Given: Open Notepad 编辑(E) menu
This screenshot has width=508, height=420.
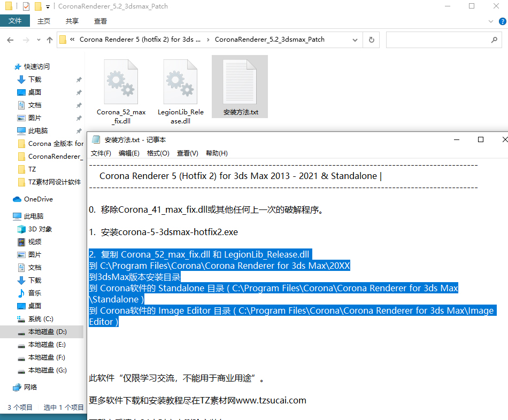Looking at the screenshot, I should tap(129, 153).
